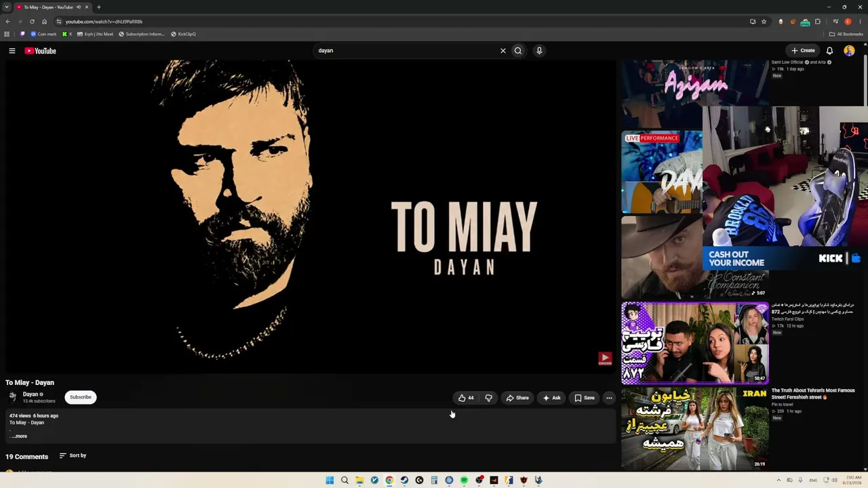This screenshot has height=488, width=868.
Task: Open the KickClipQ bookmark
Action: [x=183, y=34]
